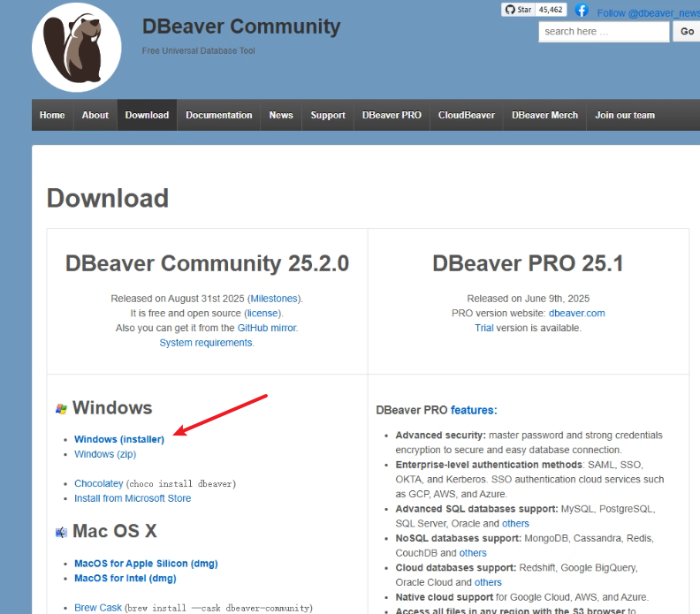Open the dbeaver.com link

(577, 314)
